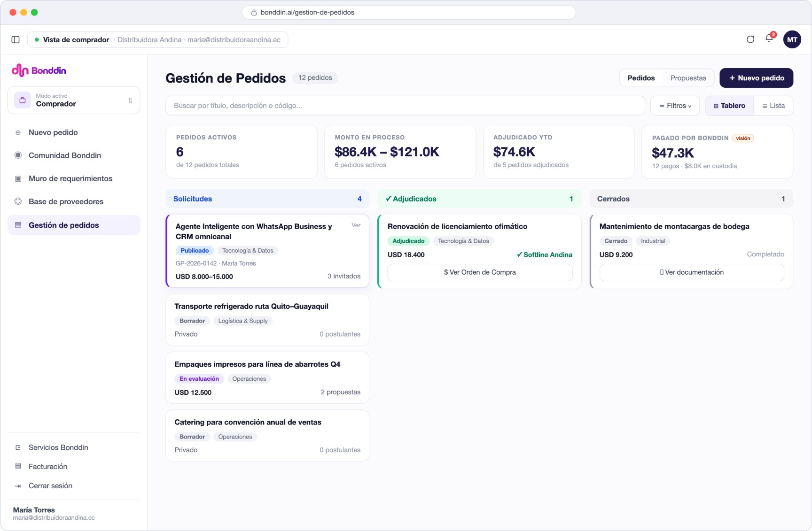Image resolution: width=812 pixels, height=531 pixels.
Task: Click the Modo activo bag icon
Action: (x=23, y=100)
